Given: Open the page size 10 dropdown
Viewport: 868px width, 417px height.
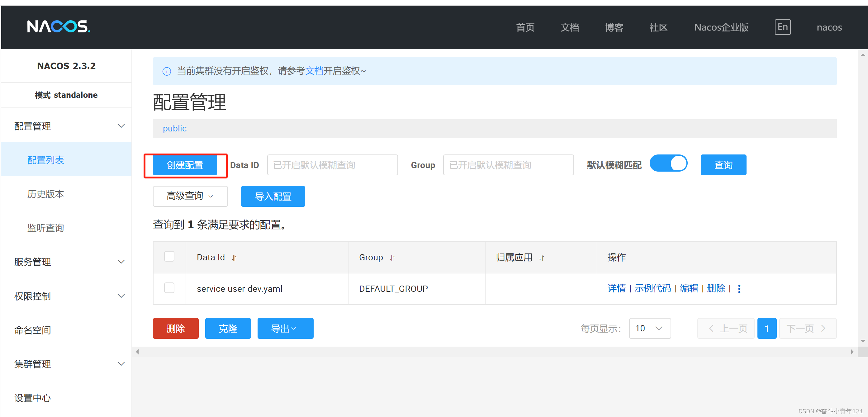Looking at the screenshot, I should [649, 328].
